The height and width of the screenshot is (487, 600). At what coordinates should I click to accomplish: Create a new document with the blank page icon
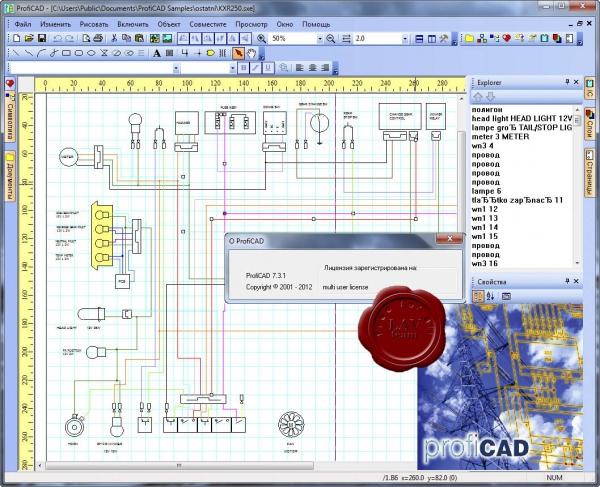click(16, 38)
